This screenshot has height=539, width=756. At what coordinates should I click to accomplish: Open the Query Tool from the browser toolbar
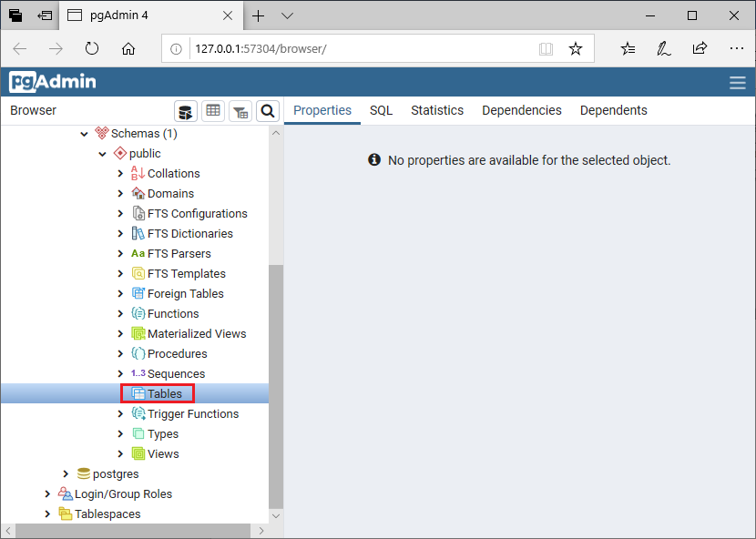(185, 110)
